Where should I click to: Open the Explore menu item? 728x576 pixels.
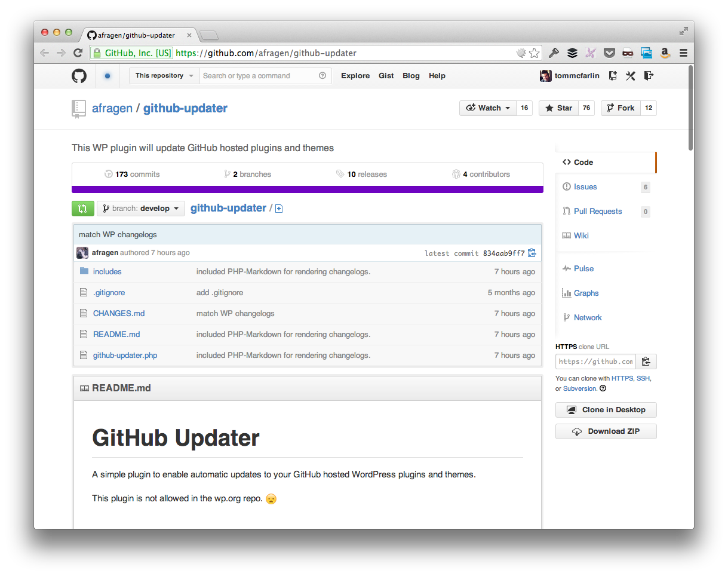355,75
